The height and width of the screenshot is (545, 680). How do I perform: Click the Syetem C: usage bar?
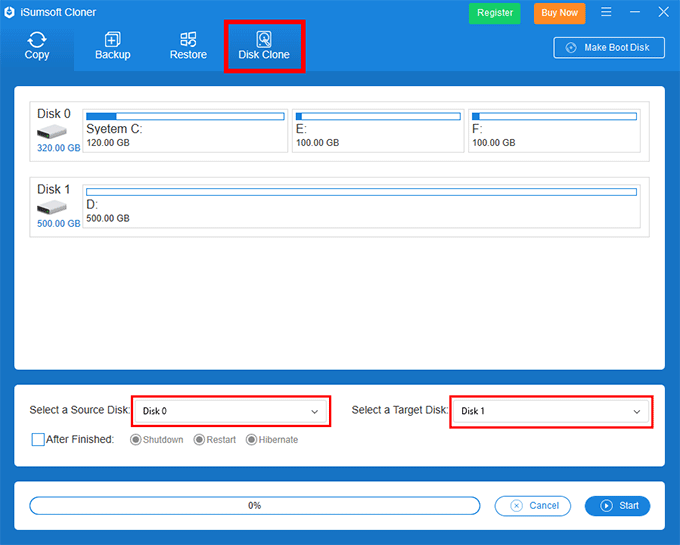click(185, 116)
